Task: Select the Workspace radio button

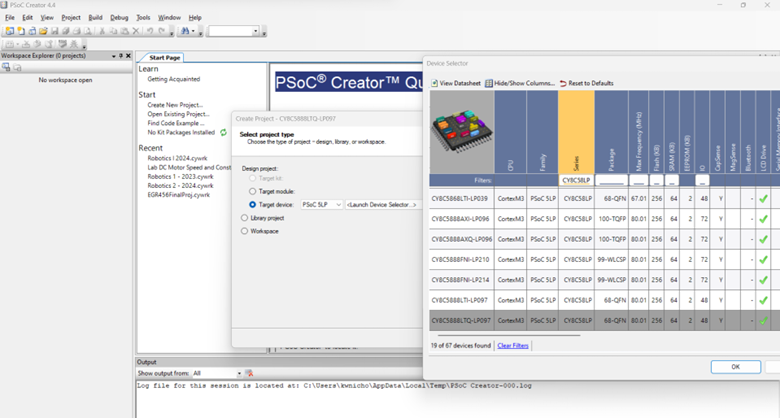Action: coord(244,231)
